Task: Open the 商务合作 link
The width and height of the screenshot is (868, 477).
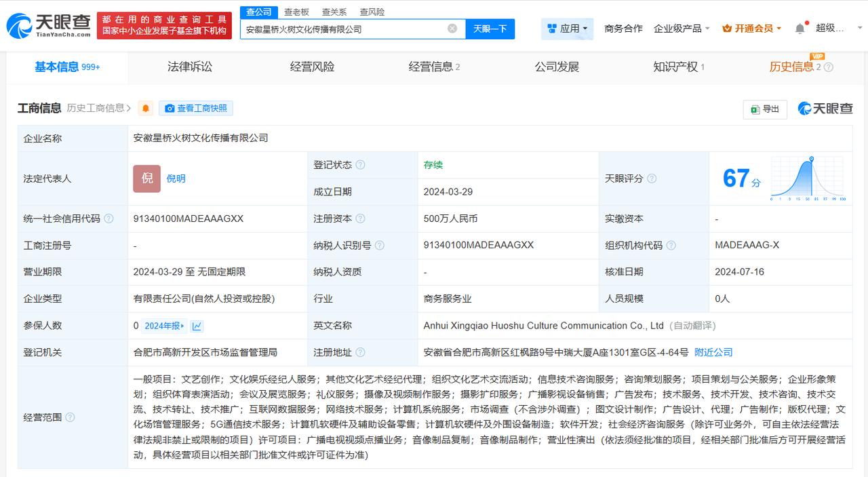Action: point(623,28)
